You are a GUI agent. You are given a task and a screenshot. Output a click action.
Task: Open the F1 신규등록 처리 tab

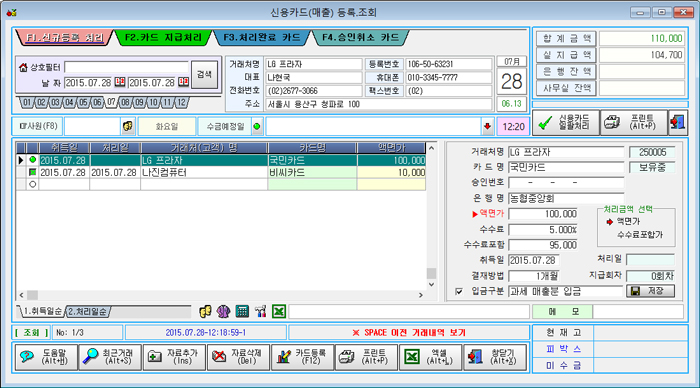click(x=64, y=38)
